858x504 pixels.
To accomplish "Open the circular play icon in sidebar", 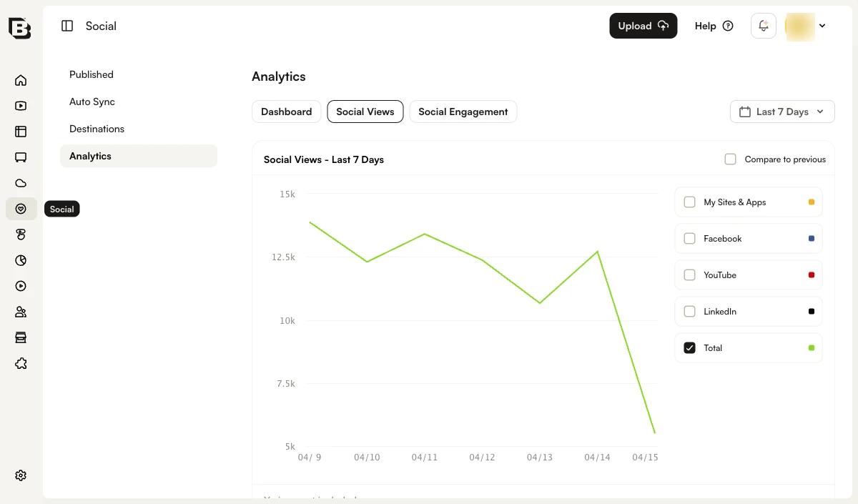I will pos(21,286).
